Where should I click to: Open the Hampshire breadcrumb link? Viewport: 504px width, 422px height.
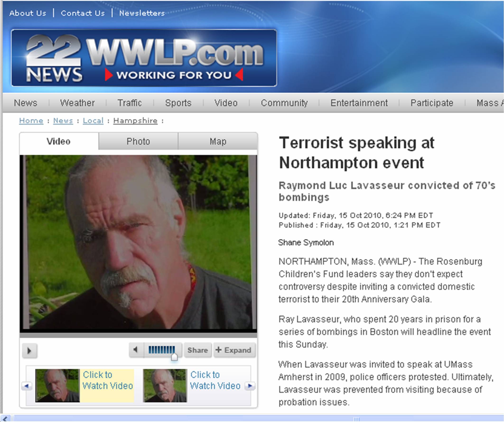[x=135, y=121]
